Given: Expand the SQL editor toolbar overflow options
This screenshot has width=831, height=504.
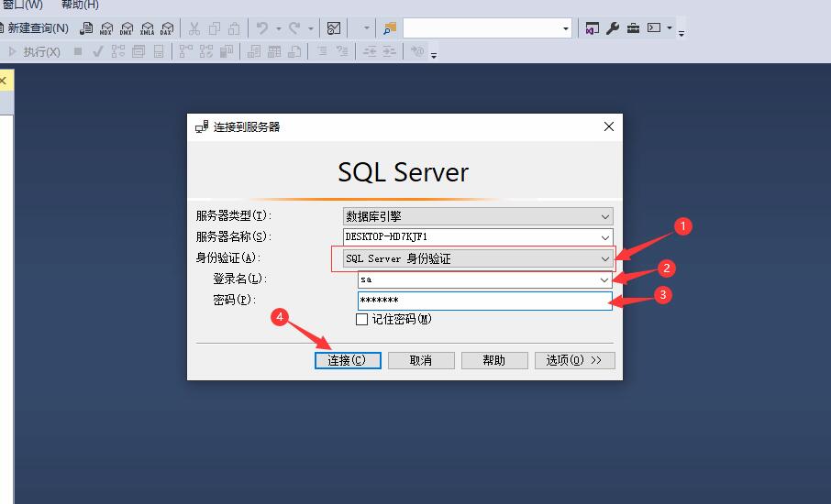Looking at the screenshot, I should (x=434, y=56).
